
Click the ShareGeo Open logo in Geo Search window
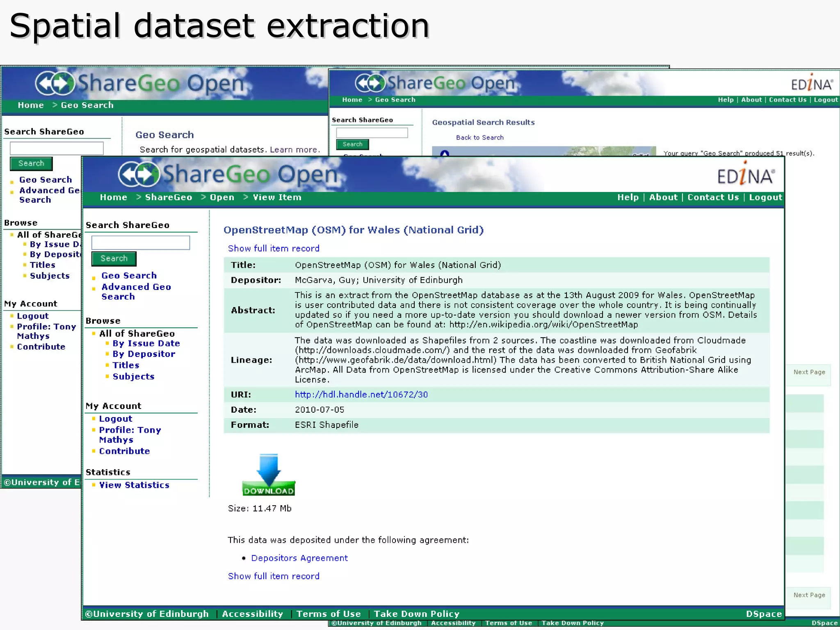click(139, 83)
